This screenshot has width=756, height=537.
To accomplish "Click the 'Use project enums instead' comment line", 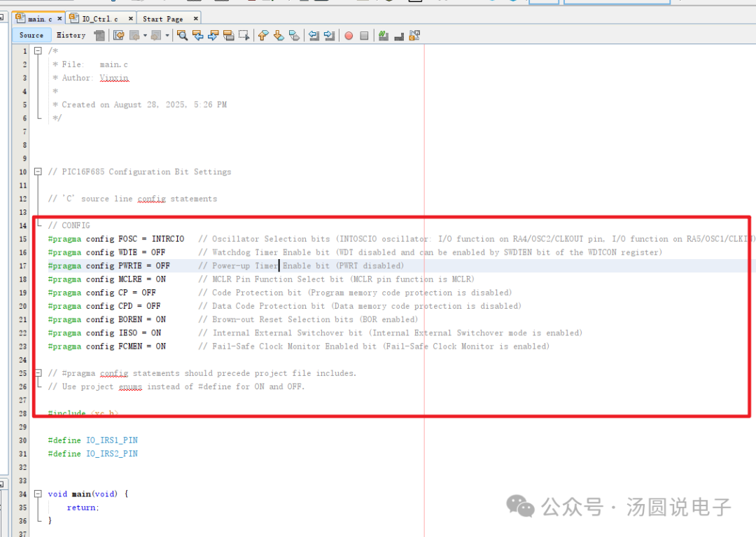I will pyautogui.click(x=176, y=386).
